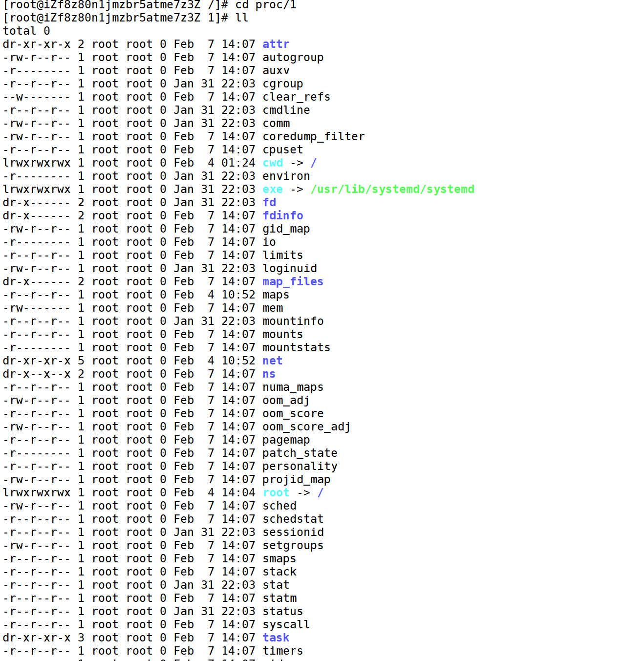The width and height of the screenshot is (644, 661).
Task: Click the 'stat' file name
Action: [x=276, y=585]
